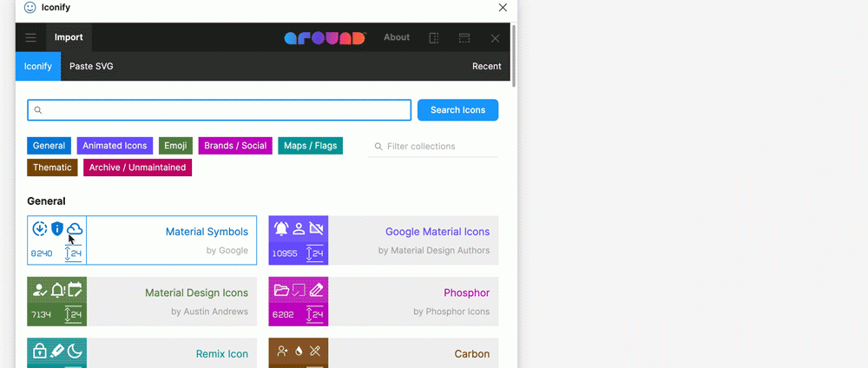Click the 'by Phosphor Icons' text
This screenshot has height=368, width=868.
coord(451,312)
